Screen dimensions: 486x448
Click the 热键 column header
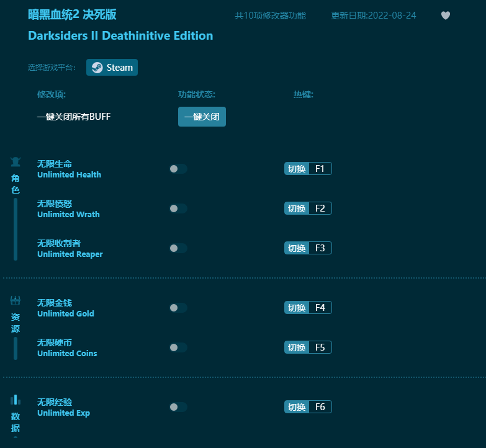coord(304,94)
